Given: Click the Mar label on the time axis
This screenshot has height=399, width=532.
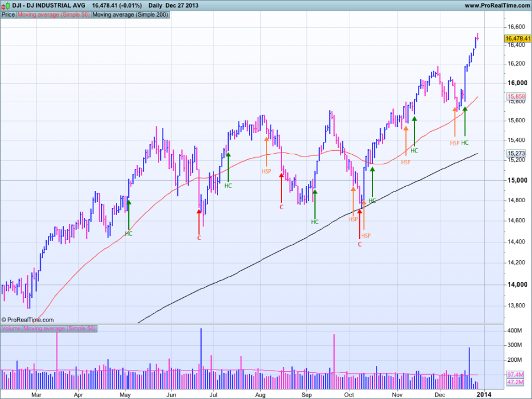Looking at the screenshot, I should 36,395.
